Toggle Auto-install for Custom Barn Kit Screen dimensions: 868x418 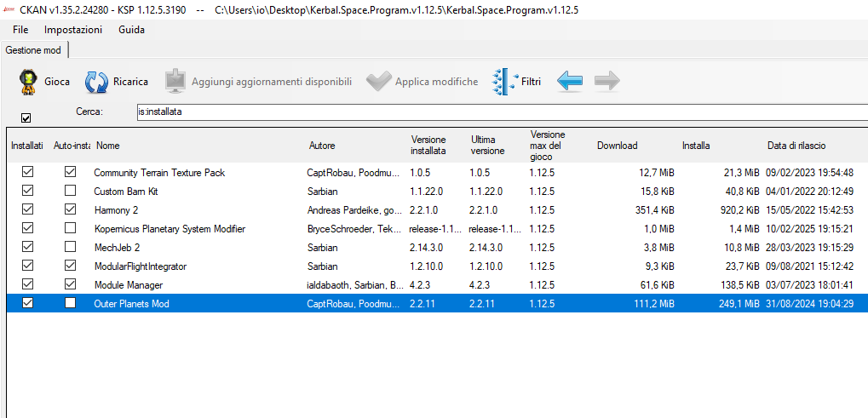coord(70,191)
